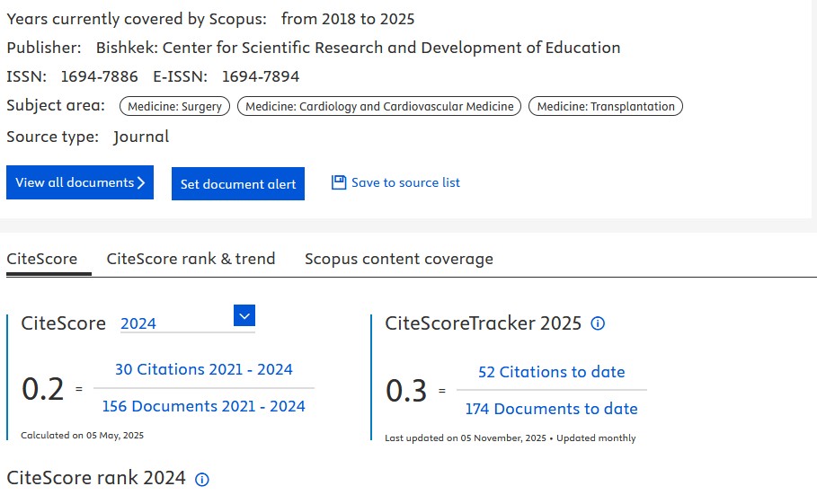This screenshot has width=817, height=504.
Task: Select the Medicine: Surgery subject tag
Action: (x=174, y=106)
